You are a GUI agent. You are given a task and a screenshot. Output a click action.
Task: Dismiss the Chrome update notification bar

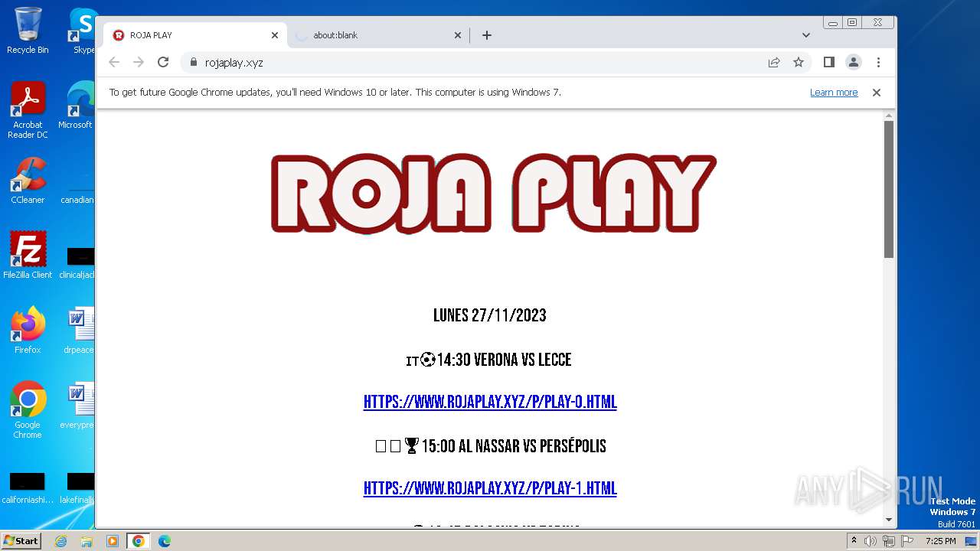point(877,93)
